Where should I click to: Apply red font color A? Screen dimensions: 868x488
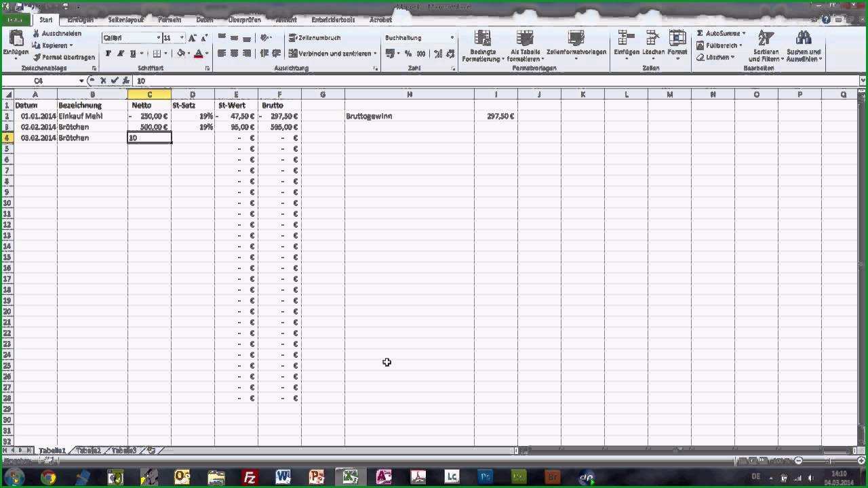pos(198,54)
